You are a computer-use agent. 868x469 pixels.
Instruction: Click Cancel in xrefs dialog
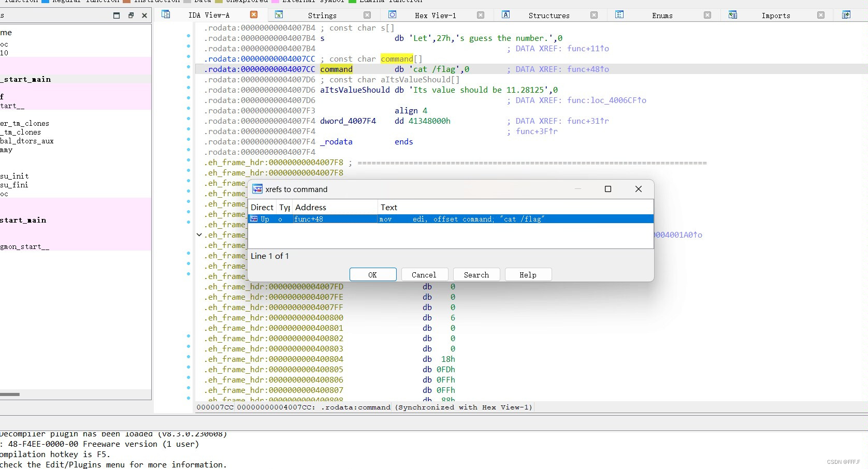(424, 274)
